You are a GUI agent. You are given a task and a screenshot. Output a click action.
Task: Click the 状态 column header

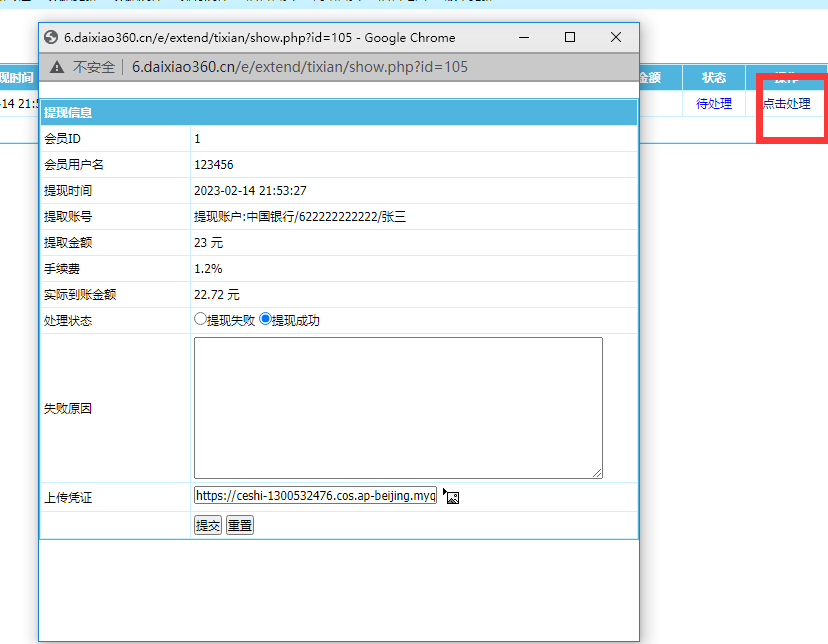[x=714, y=78]
